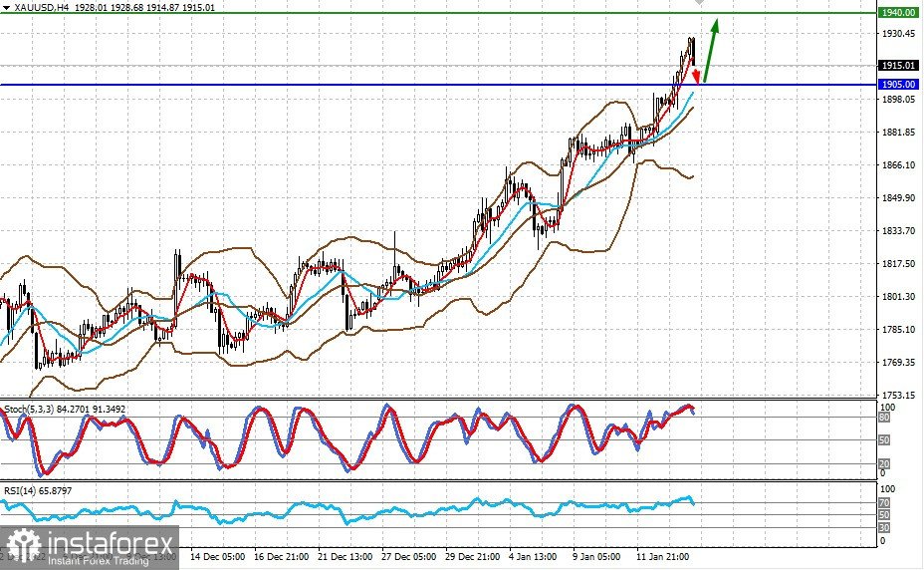Image resolution: width=924 pixels, height=570 pixels.
Task: Click the 1817.50 price scale value
Action: pyautogui.click(x=898, y=264)
